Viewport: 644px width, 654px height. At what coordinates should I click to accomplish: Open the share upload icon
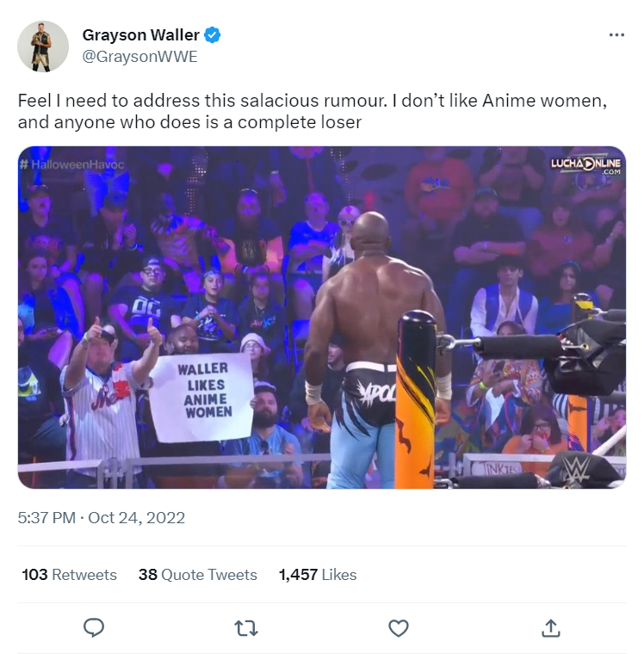tap(550, 628)
